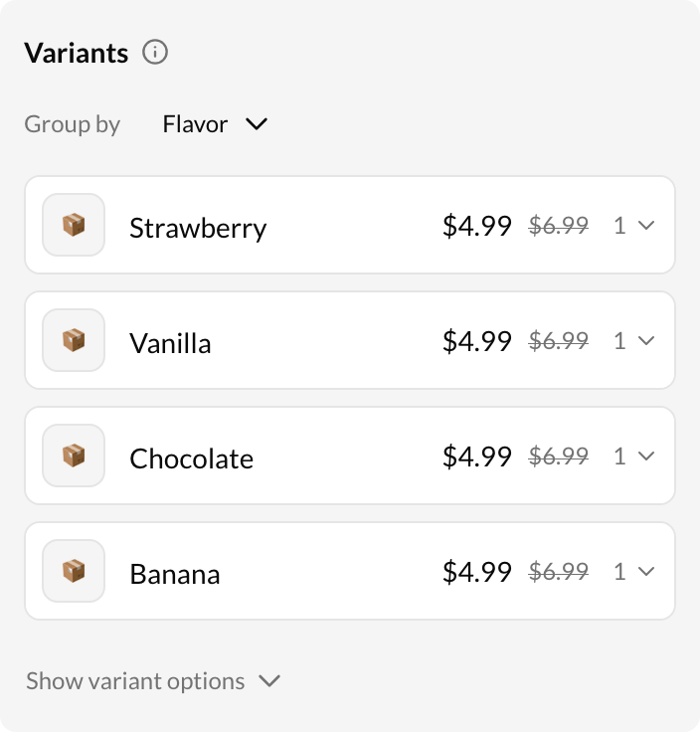
Task: Click the Vanilla crossed-out $6.99 price
Action: coord(558,341)
